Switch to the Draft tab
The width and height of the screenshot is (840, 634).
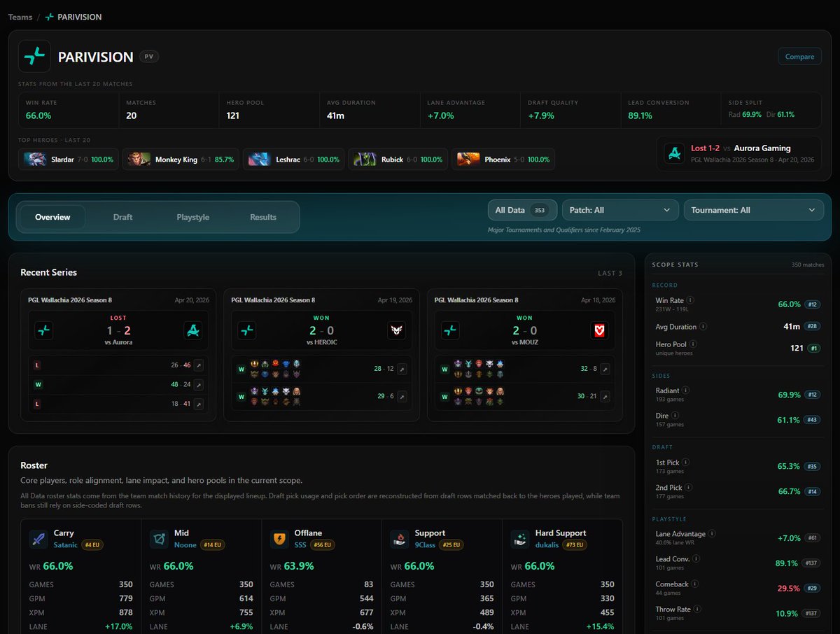click(x=122, y=217)
